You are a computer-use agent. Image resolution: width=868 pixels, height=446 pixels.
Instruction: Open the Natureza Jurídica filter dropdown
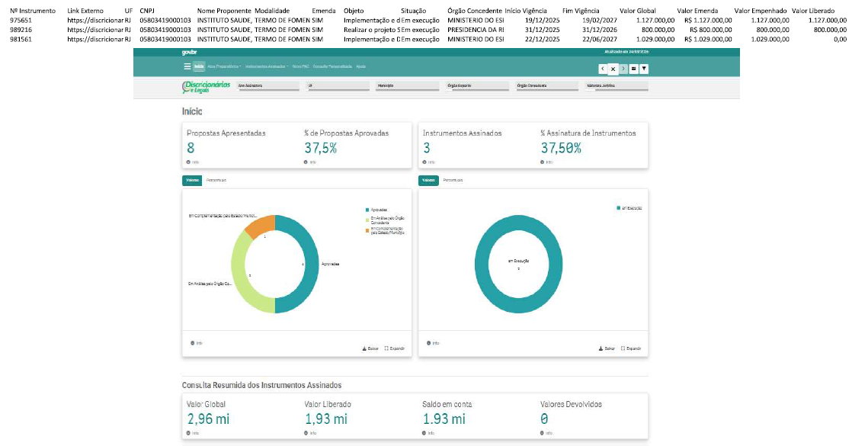click(613, 87)
